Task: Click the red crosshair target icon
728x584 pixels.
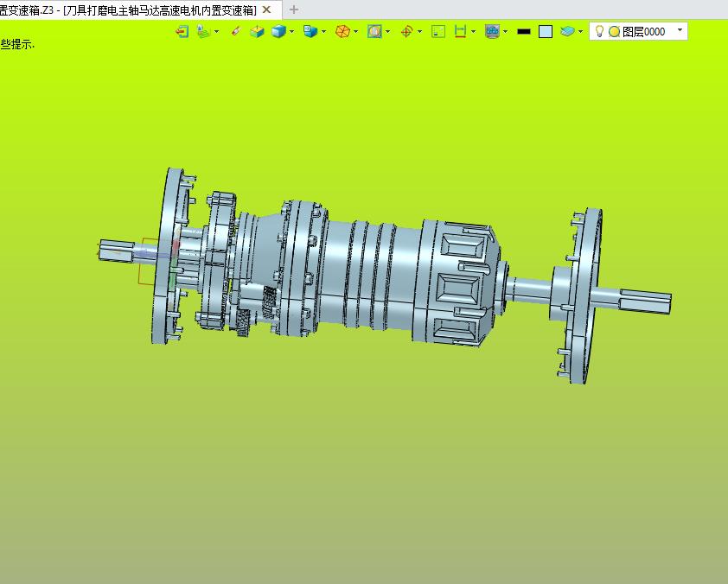Action: click(x=406, y=32)
